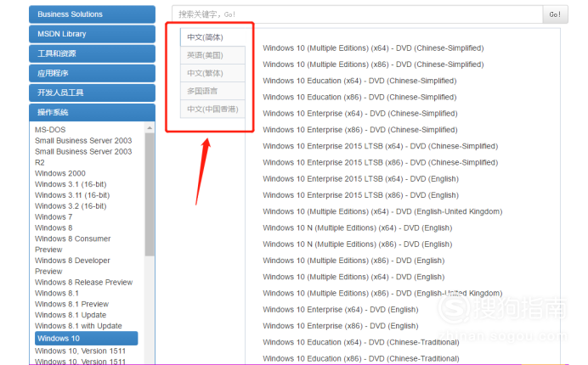Select Windows 2000 in the list
Viewport: 588px width, 365px height.
tap(60, 173)
